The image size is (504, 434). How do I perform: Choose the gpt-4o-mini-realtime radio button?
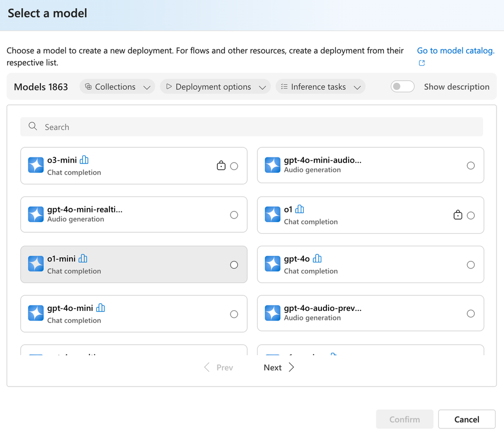pos(234,215)
